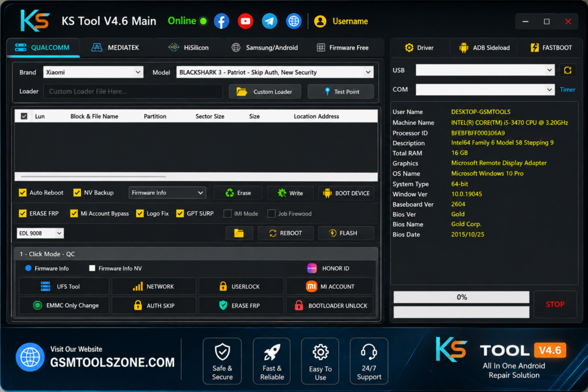Open the COM port dropdown
588x392 pixels.
point(485,90)
